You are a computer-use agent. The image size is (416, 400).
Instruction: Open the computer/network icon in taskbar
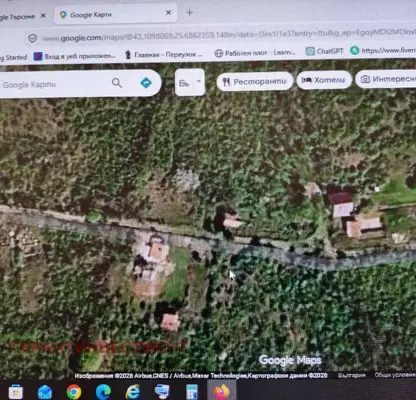[x=162, y=391]
